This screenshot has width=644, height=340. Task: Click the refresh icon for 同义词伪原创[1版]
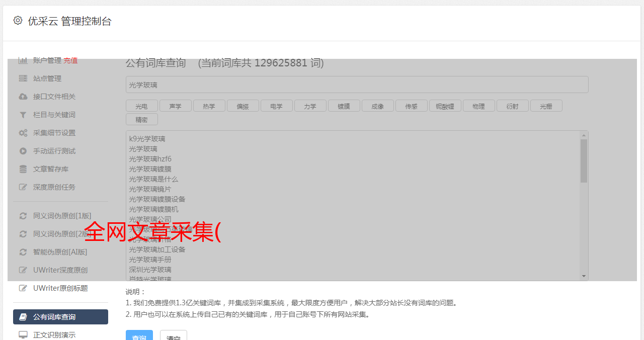[23, 216]
